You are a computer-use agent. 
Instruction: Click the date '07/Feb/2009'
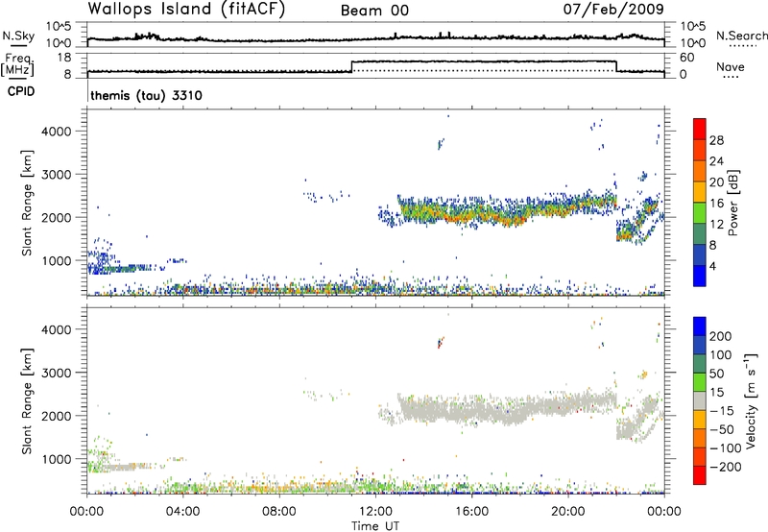pyautogui.click(x=613, y=9)
